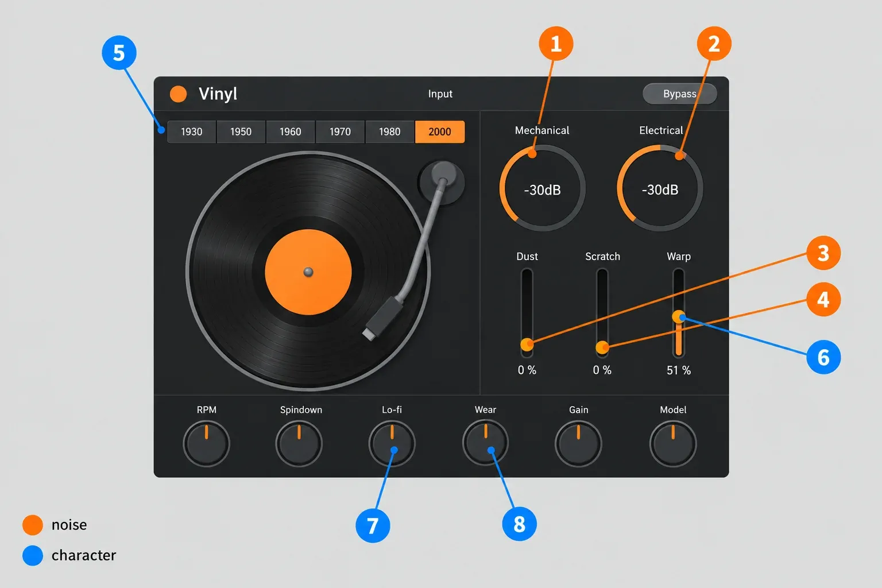Screen dimensions: 882x588
Task: Switch to the 1960 era
Action: [291, 131]
